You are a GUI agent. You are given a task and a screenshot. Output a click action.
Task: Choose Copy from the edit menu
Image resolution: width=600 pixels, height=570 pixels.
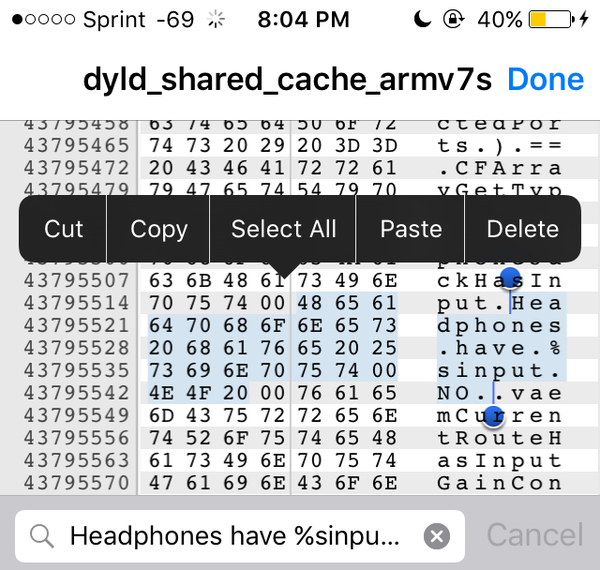[158, 229]
